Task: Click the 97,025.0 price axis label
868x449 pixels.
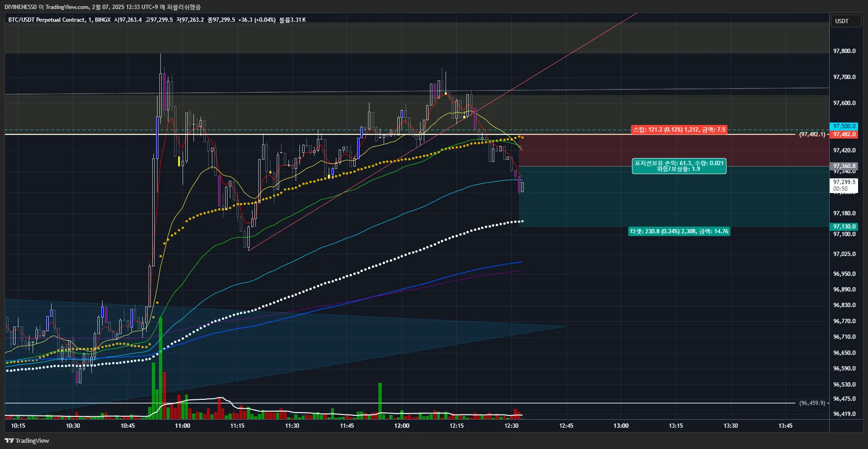Action: click(844, 254)
